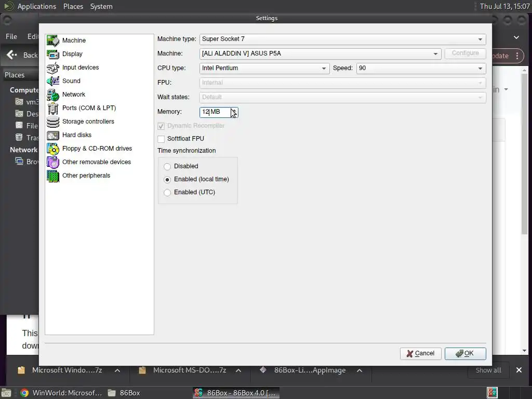This screenshot has width=532, height=399.
Task: Open Network settings icon
Action: pos(53,95)
